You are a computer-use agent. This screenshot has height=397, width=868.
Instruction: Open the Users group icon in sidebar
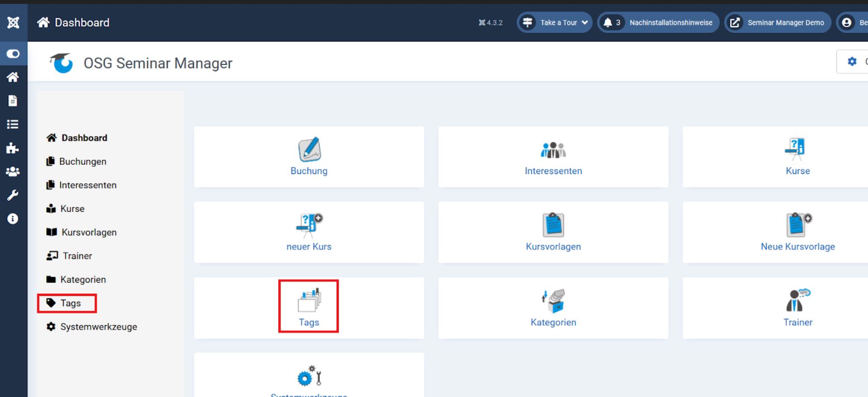click(x=13, y=172)
